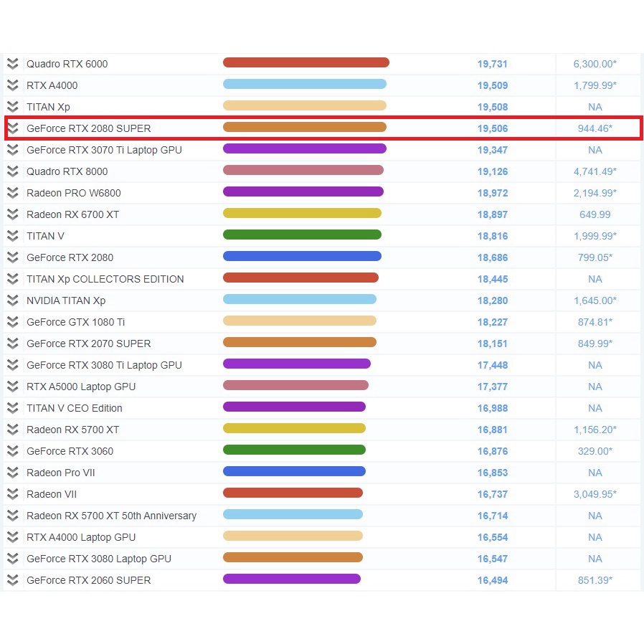Image resolution: width=644 pixels, height=644 pixels.
Task: Open the TITAN V CEO Edition link
Action: click(x=75, y=408)
